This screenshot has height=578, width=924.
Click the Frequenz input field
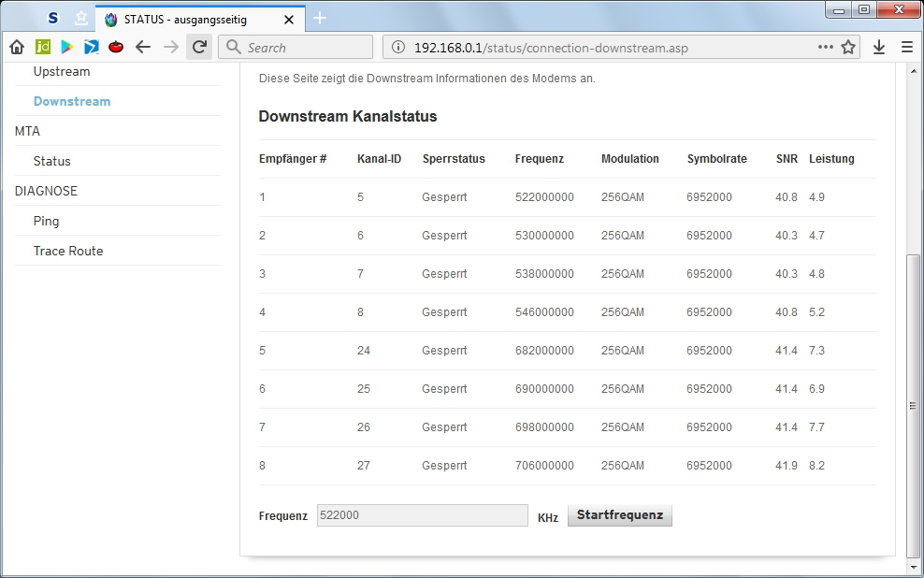(x=422, y=515)
